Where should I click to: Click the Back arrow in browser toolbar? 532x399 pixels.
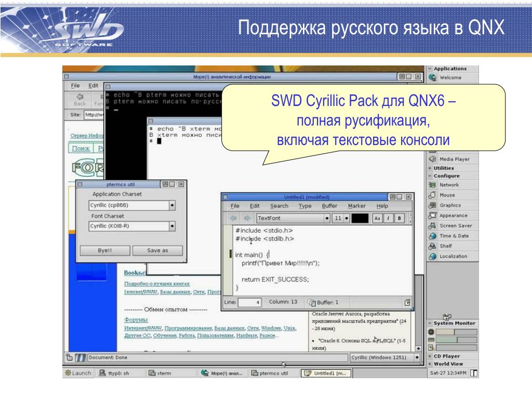point(79,97)
